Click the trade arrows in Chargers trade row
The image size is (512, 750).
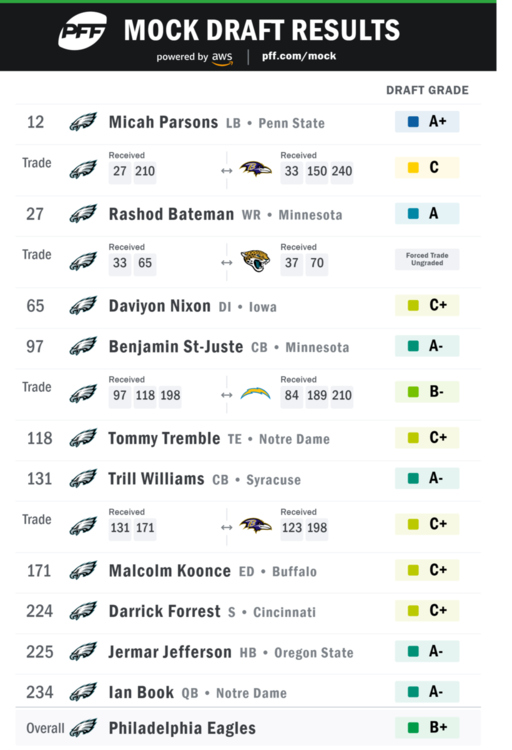(x=227, y=395)
